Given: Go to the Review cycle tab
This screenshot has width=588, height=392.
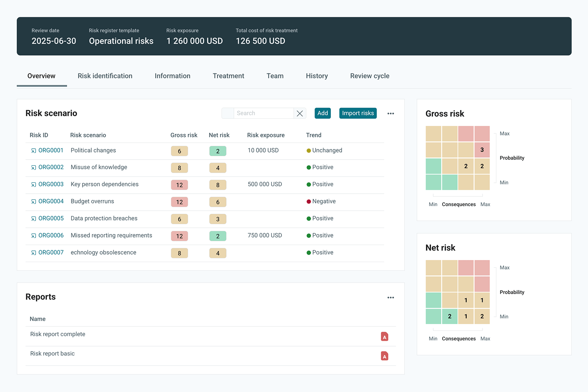Looking at the screenshot, I should click(x=370, y=76).
